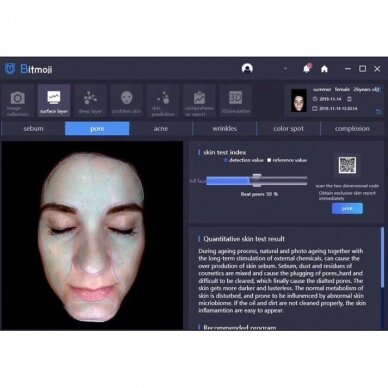Click the 'Quantitative skin test result' heading
This screenshot has height=388, width=388.
coord(244,239)
